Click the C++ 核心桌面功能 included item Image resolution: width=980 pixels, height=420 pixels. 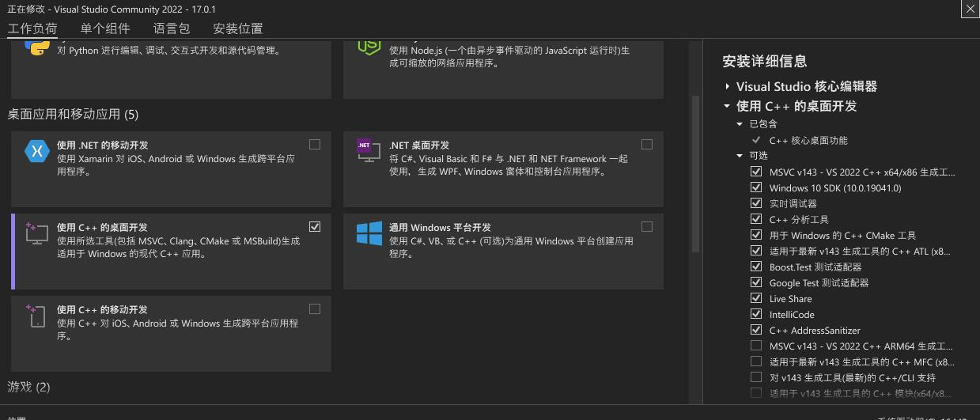click(x=808, y=140)
